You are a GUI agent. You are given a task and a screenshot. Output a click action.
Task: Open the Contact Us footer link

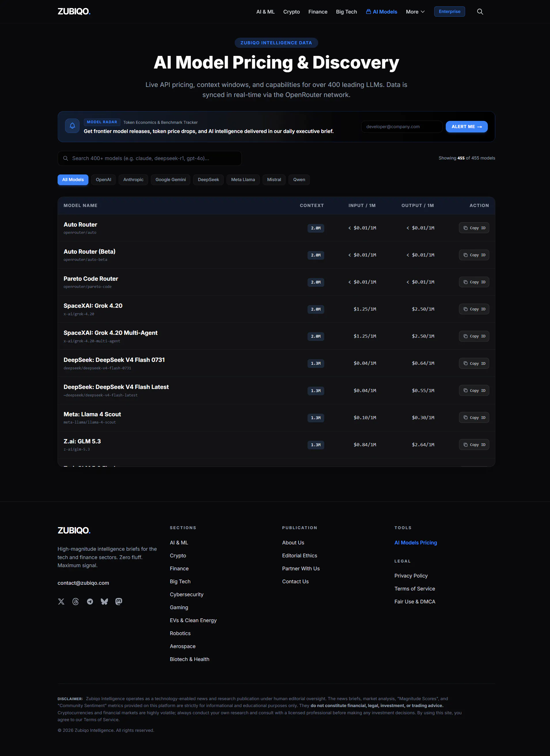[295, 582]
